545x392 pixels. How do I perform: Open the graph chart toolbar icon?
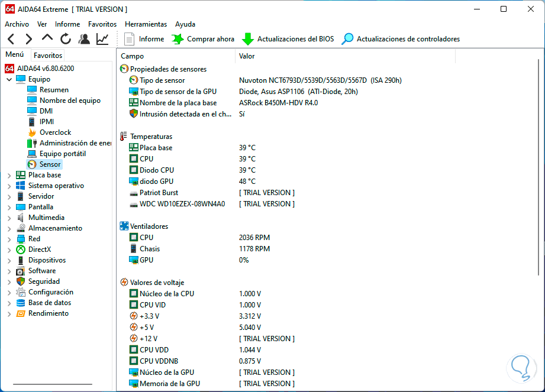pyautogui.click(x=102, y=39)
